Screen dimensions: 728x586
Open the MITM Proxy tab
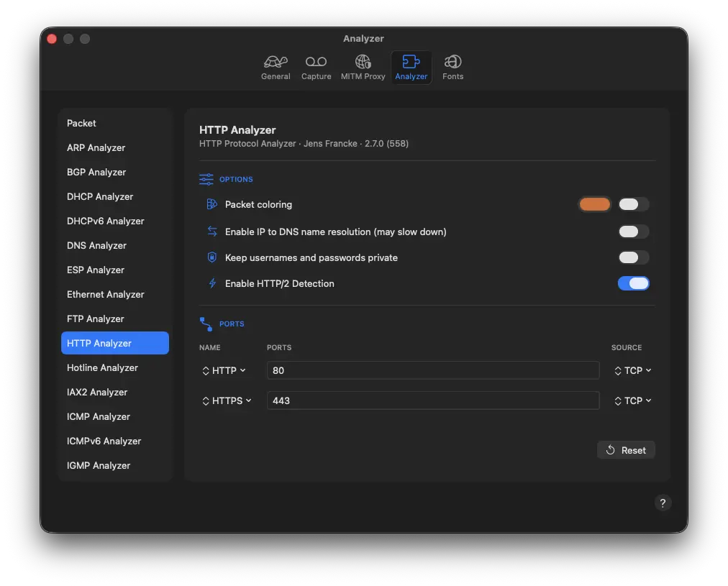point(363,68)
